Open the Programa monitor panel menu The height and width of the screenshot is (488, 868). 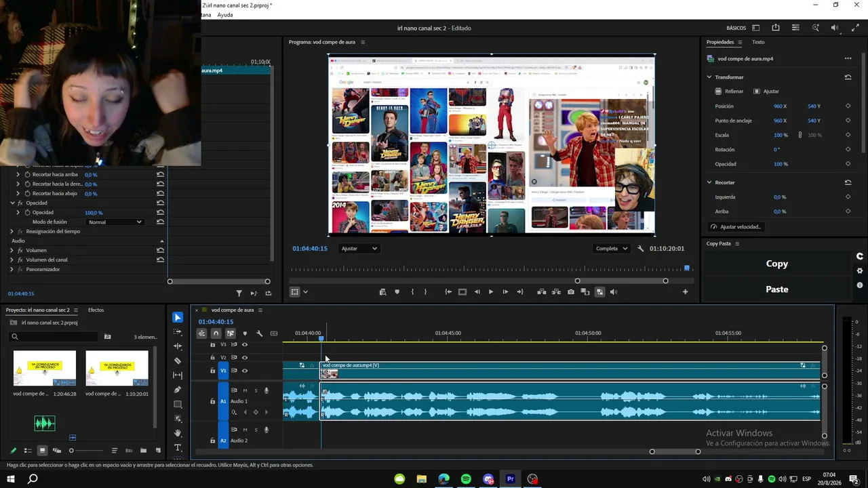pyautogui.click(x=363, y=42)
